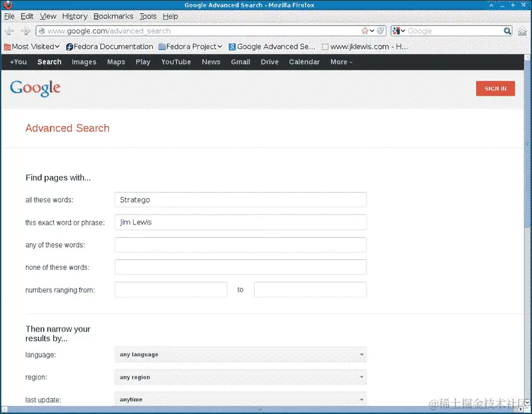Image resolution: width=532 pixels, height=414 pixels.
Task: Open the any region dropdown
Action: click(241, 377)
